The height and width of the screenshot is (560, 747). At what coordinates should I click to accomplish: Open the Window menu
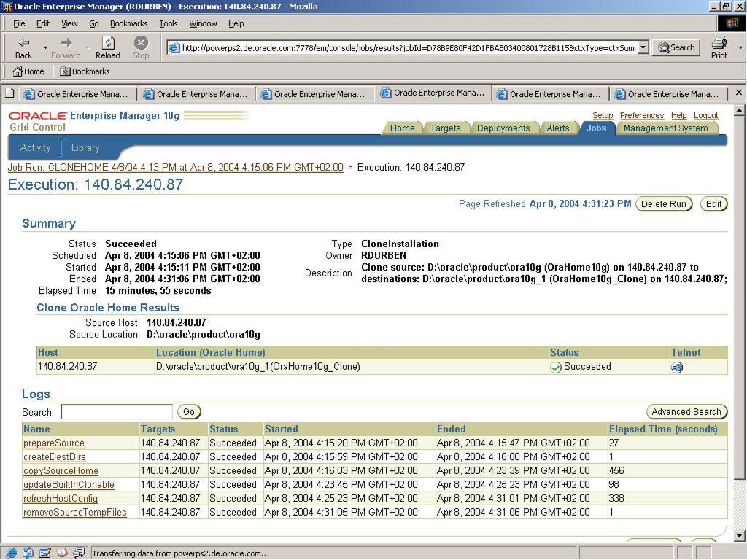coord(203,23)
